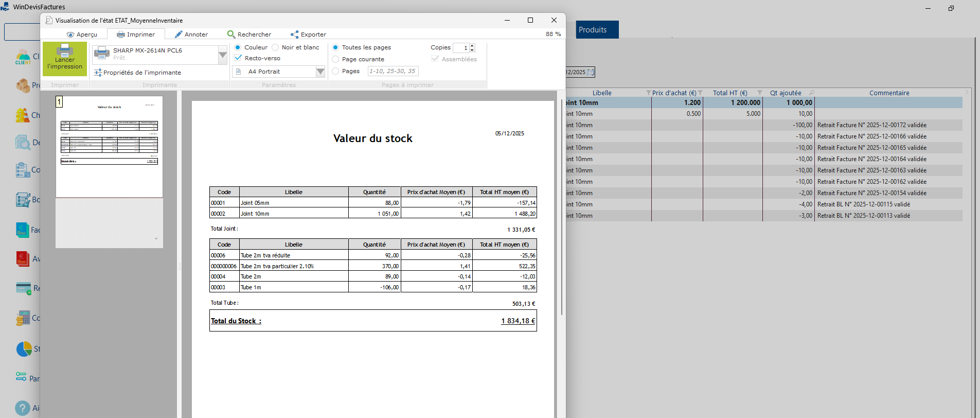Open the checklist with pen sidebar icon
Image resolution: width=980 pixels, height=418 pixels.
23,200
